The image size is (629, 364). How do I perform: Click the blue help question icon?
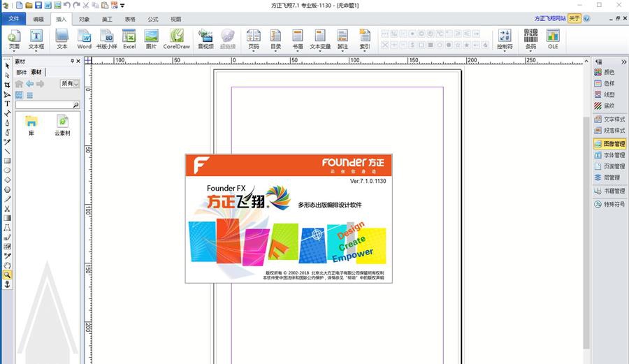586,18
